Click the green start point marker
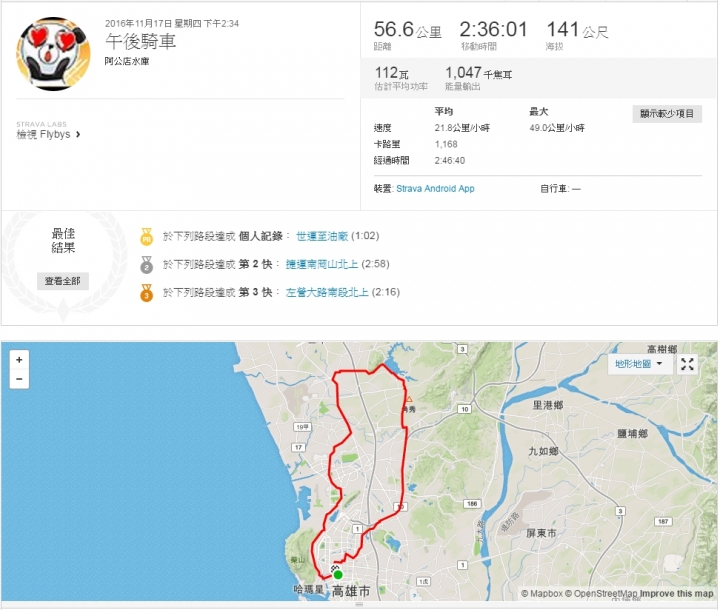This screenshot has width=720, height=610. click(x=338, y=575)
